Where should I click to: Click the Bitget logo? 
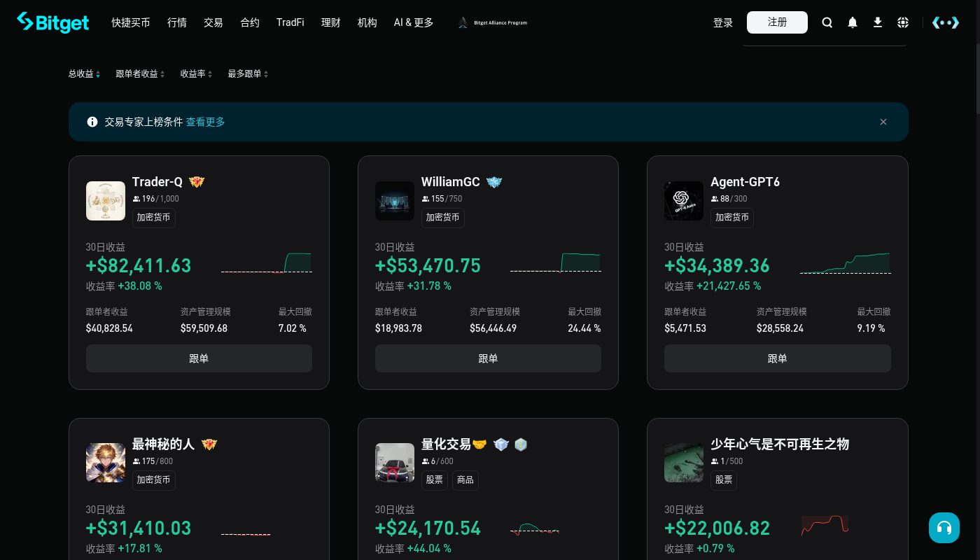point(53,22)
